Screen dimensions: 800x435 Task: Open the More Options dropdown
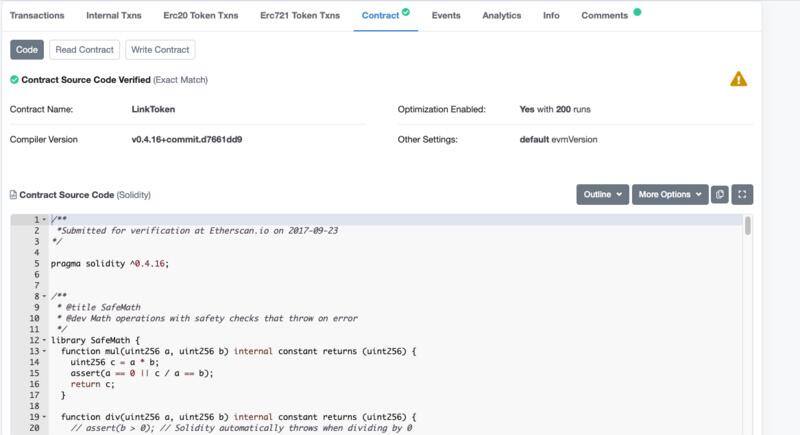(x=670, y=194)
